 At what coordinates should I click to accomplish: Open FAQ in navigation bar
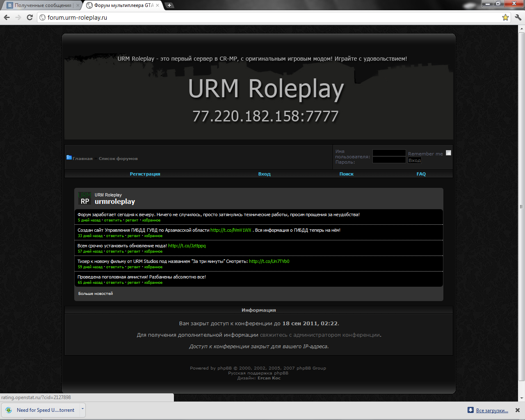tap(421, 174)
